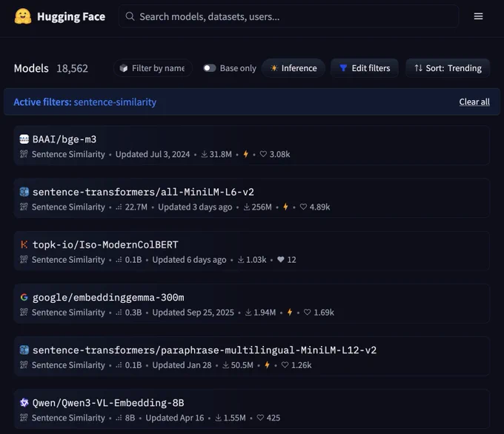504x434 pixels.
Task: Click the lightning bolt on all-MiniLM-L6-v2 row
Action: pyautogui.click(x=285, y=207)
